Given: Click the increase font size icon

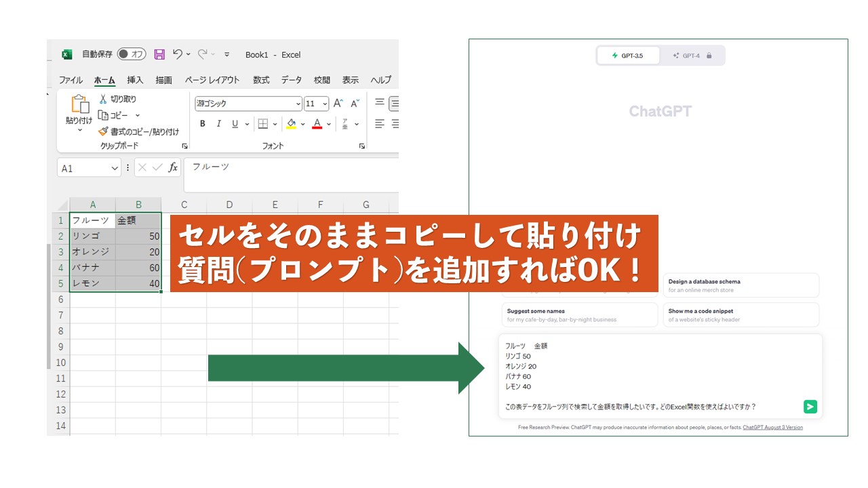Looking at the screenshot, I should (x=338, y=104).
